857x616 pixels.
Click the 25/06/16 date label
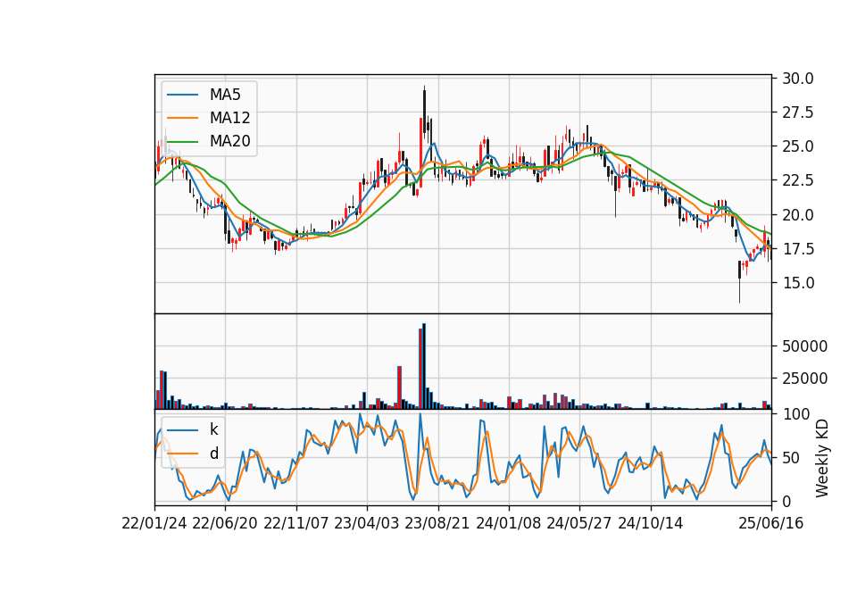771,523
